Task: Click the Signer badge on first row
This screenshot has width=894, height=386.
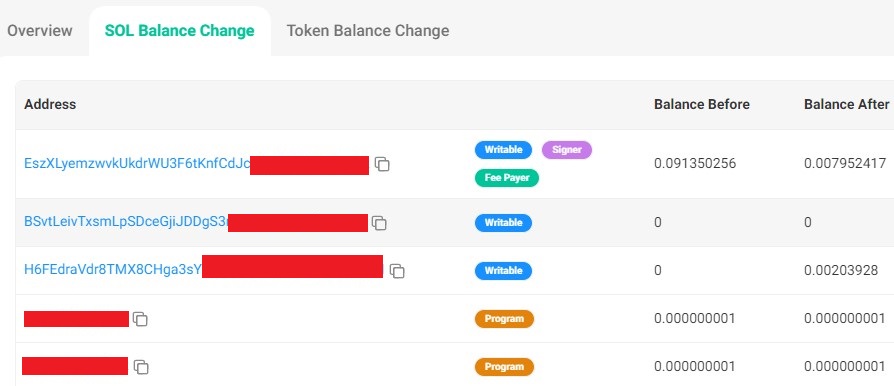Action: pos(567,150)
